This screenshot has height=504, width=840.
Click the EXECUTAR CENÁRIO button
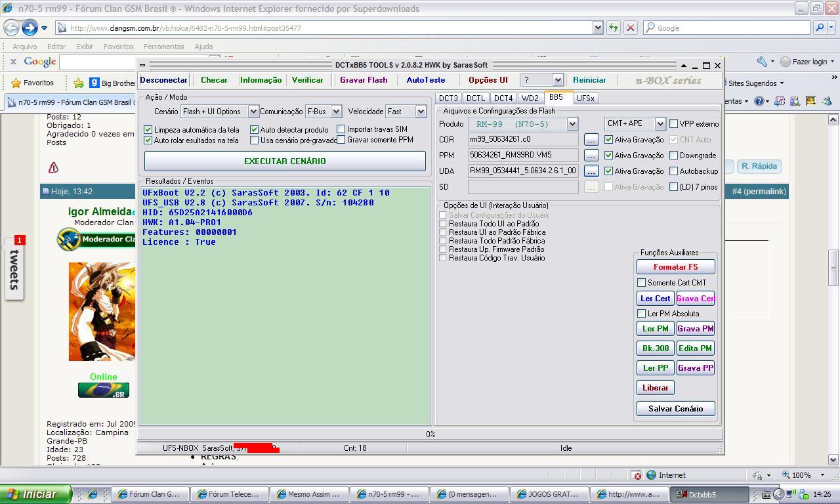[285, 161]
